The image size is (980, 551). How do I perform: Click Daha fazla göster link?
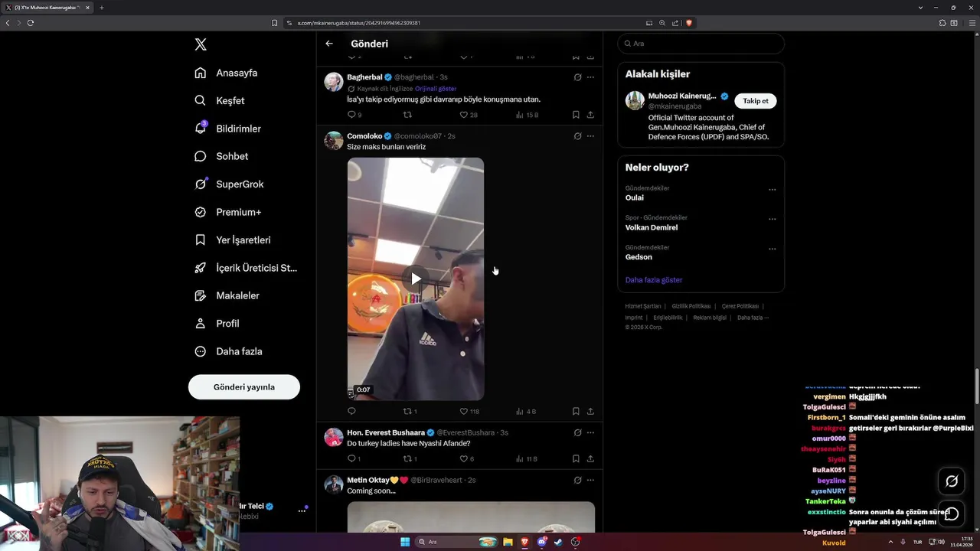pos(654,280)
